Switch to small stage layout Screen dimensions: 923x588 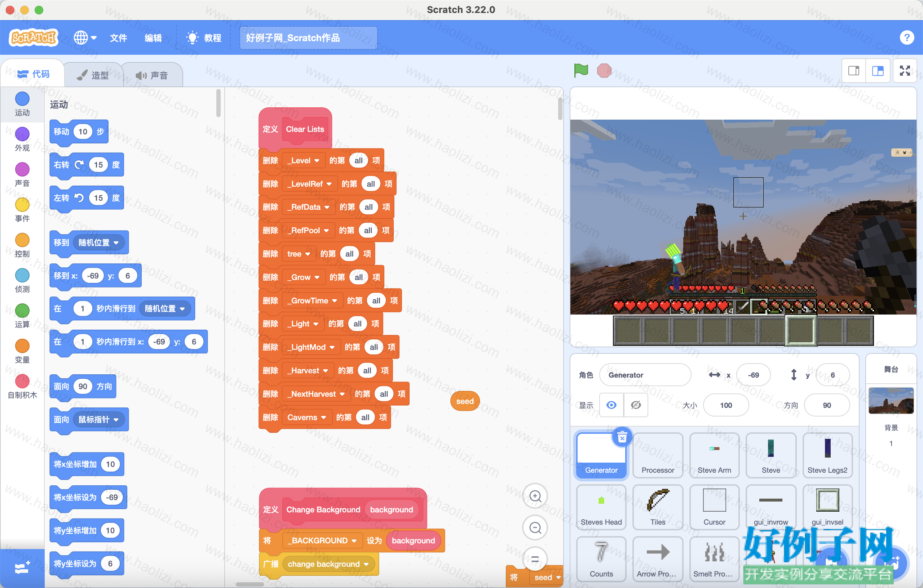[853, 71]
